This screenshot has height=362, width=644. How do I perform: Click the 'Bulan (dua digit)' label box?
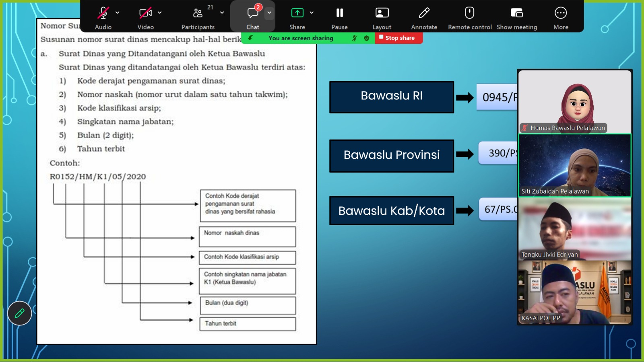point(248,305)
